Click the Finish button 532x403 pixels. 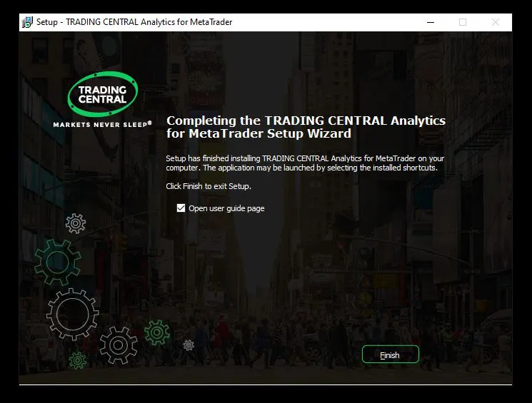(390, 354)
